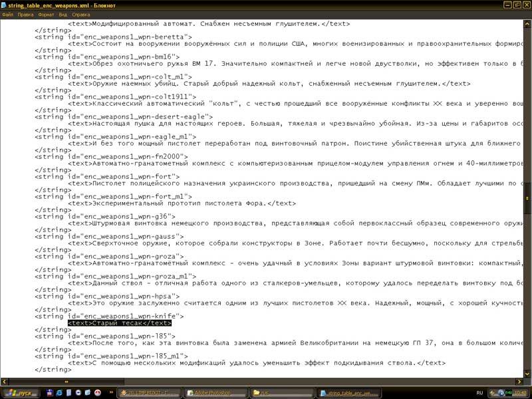Viewport: 532px width, 399px height.
Task: Launch the floppy disk quick launch icon
Action: (49, 393)
